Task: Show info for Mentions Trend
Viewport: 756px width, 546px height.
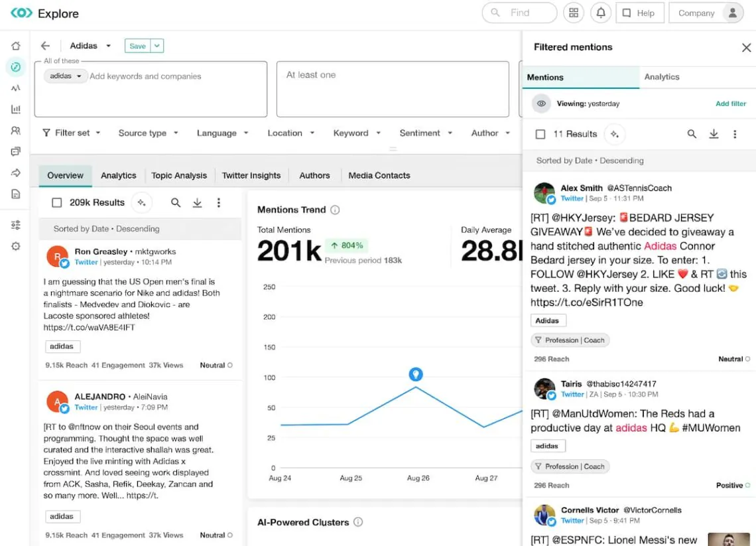Action: pos(335,210)
